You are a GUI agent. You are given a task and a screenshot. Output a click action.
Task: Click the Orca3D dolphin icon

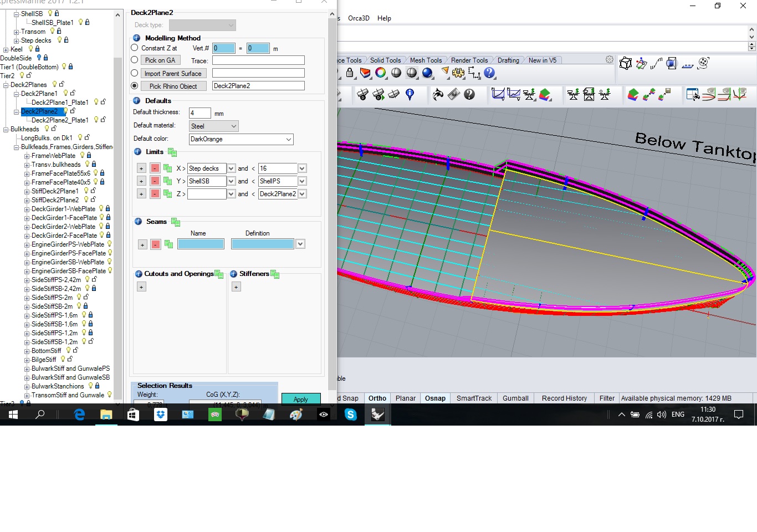point(438,95)
